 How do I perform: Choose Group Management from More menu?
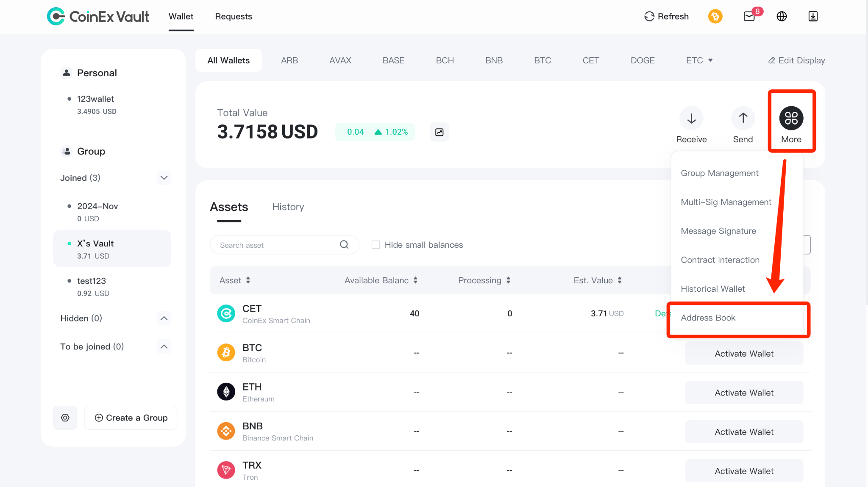(720, 173)
